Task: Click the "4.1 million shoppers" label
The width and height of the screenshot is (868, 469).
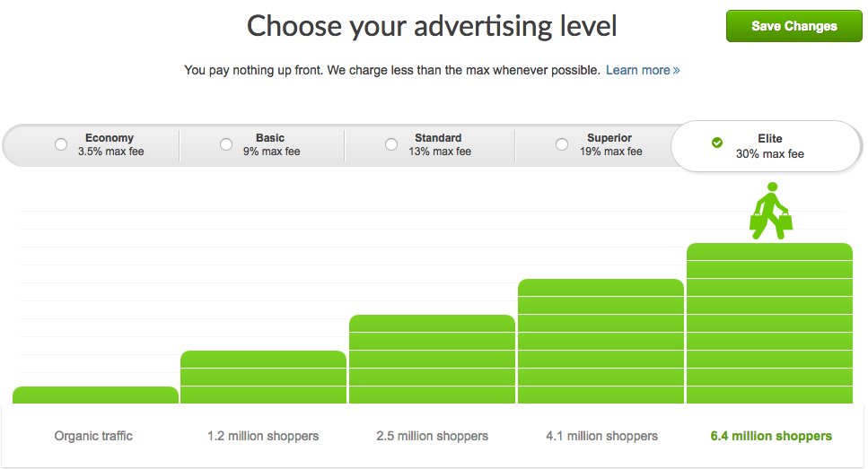Action: click(601, 436)
